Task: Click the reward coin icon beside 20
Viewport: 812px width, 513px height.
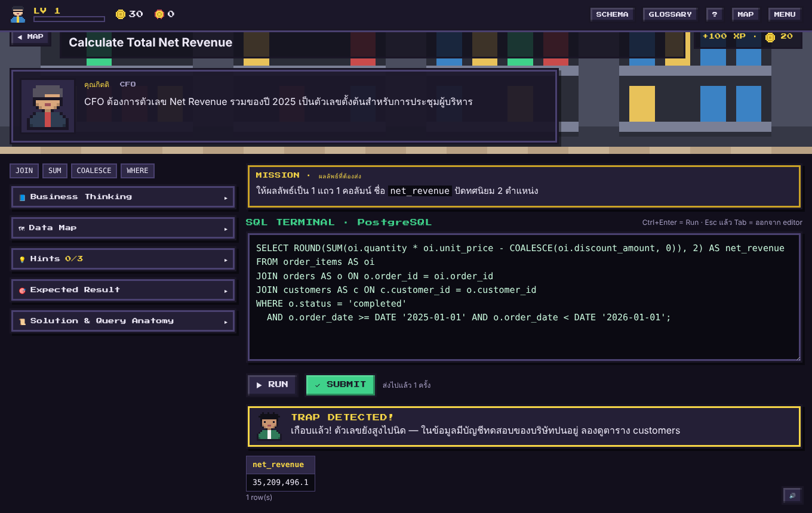Action: [x=770, y=37]
